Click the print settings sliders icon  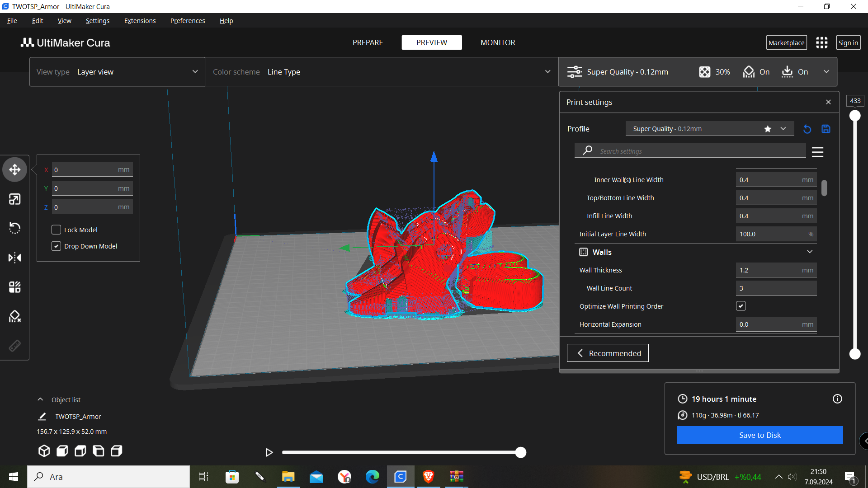574,72
